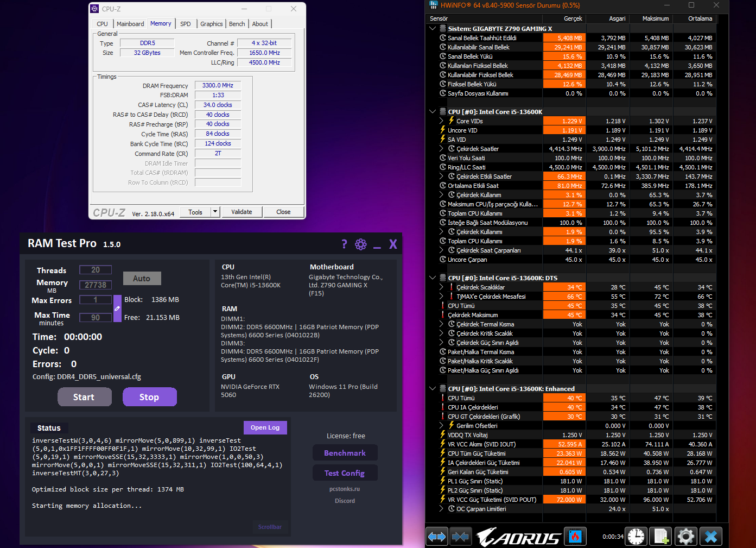Start the RAM test

click(x=84, y=397)
